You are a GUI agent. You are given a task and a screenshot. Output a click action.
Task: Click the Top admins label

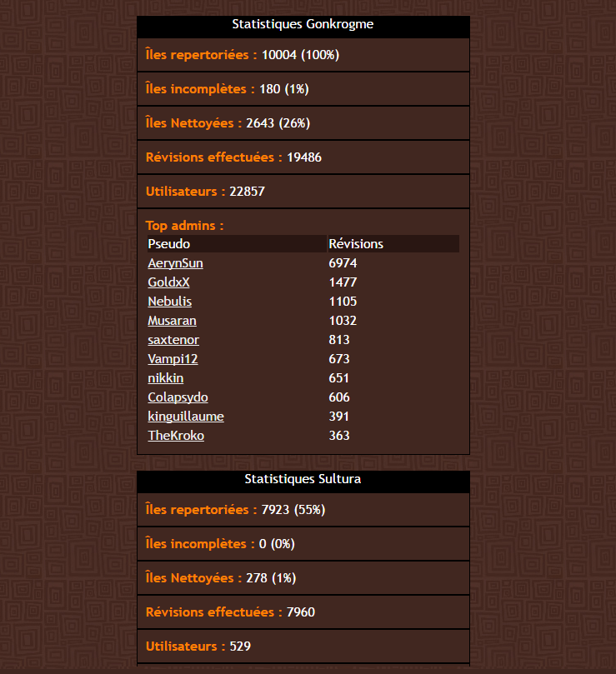pyautogui.click(x=184, y=225)
